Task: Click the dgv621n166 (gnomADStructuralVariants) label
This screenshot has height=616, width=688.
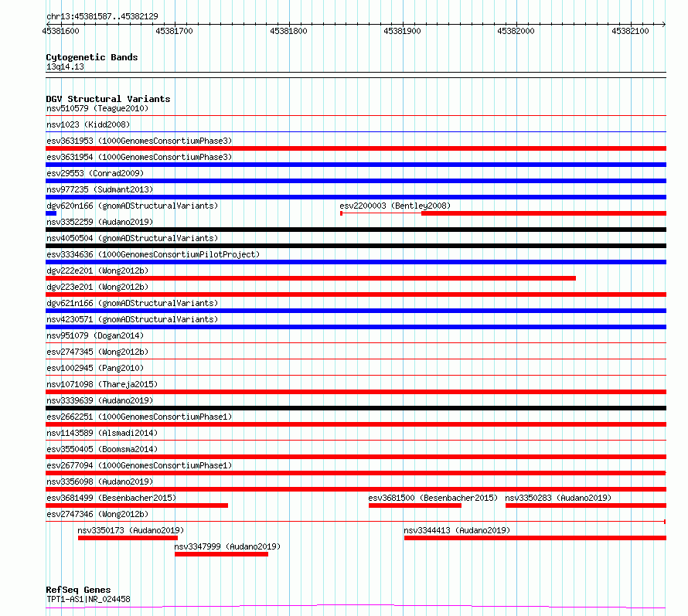Action: (x=132, y=303)
